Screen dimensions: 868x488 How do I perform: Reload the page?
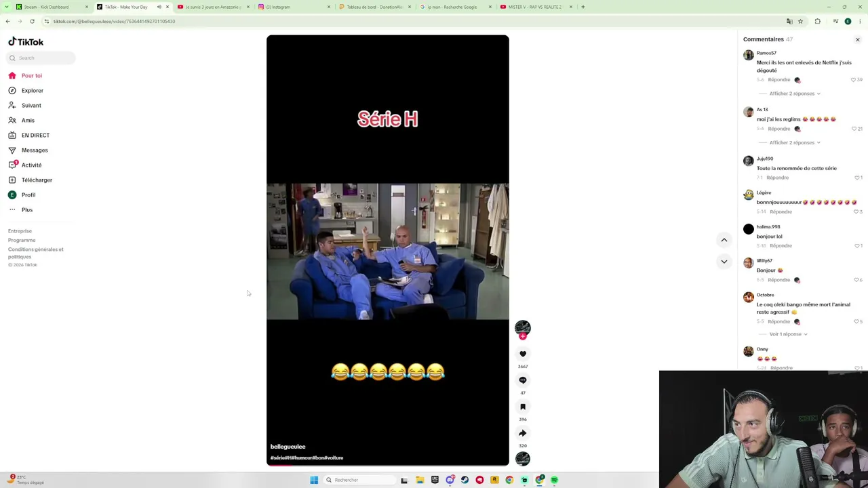(x=32, y=21)
